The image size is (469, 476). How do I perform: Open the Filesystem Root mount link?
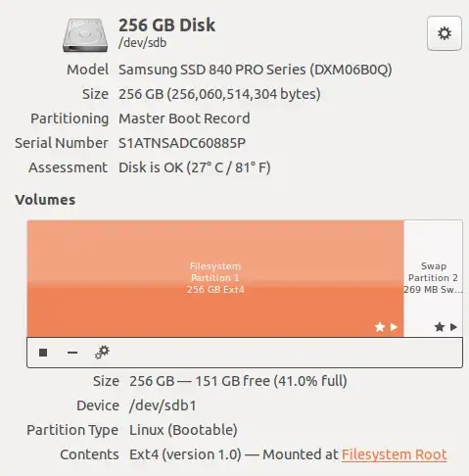point(395,454)
